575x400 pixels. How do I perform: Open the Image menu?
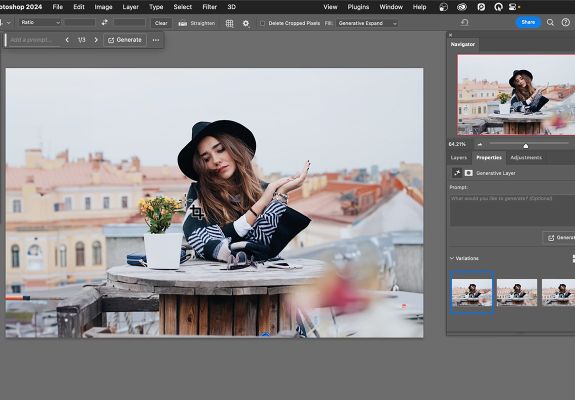103,7
